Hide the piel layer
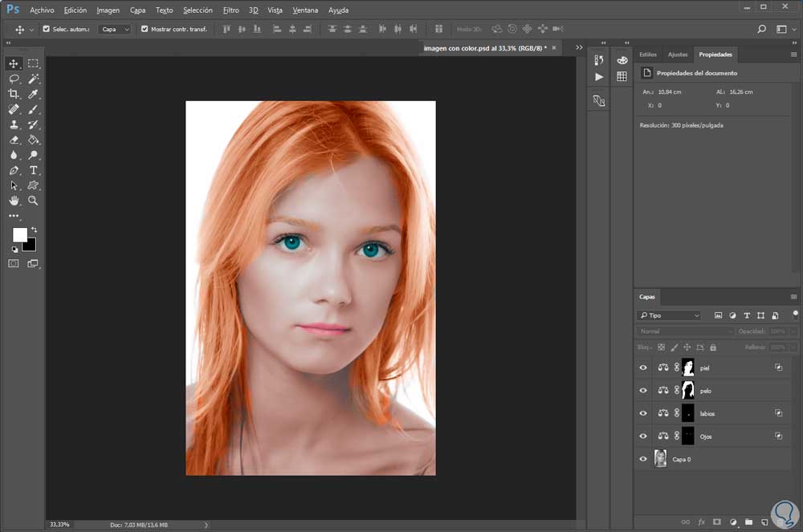803x532 pixels. pos(642,368)
